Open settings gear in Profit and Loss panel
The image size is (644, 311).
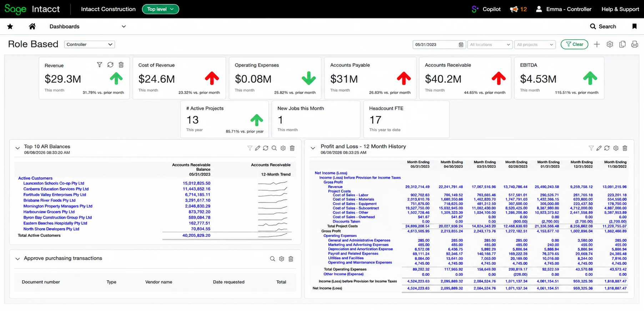coord(616,148)
